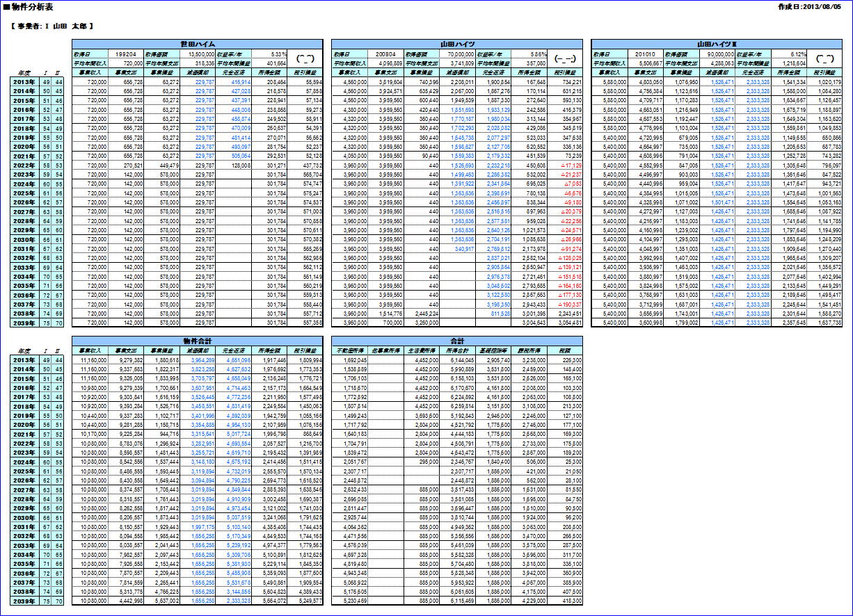
Task: Click the smiley face in 山田ハイツⅡ table
Action: tap(824, 58)
